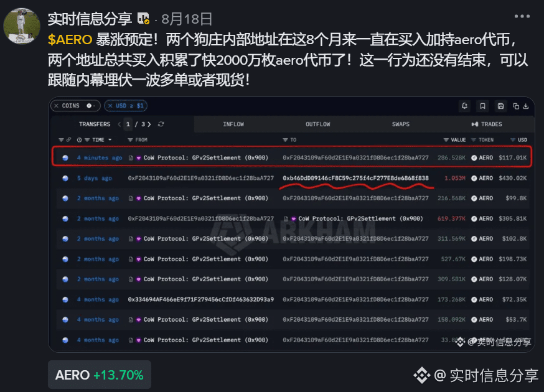Open the AERO +13.70% price tag
Image resolution: width=544 pixels, height=392 pixels.
(100, 375)
